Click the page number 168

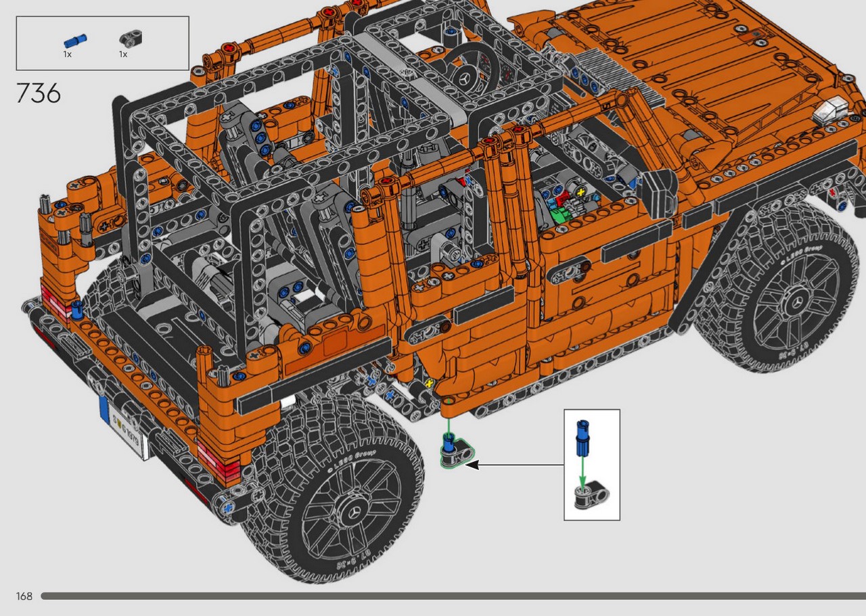pos(24,596)
